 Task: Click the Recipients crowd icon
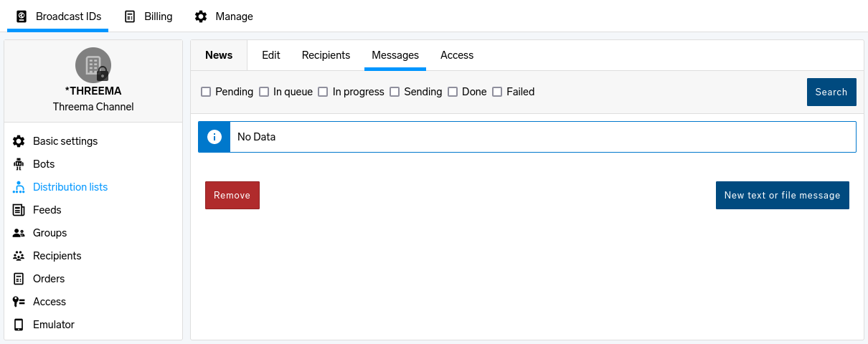click(19, 256)
